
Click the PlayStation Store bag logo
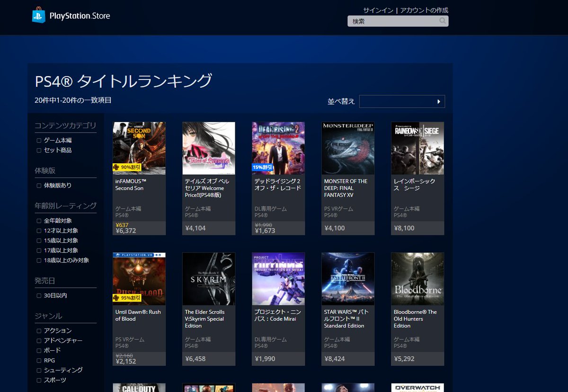pyautogui.click(x=39, y=16)
